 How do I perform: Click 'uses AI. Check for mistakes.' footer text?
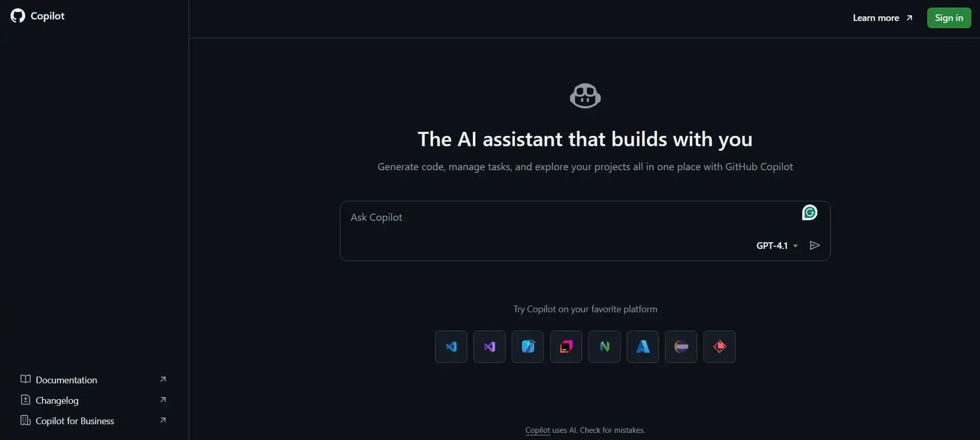(x=599, y=430)
